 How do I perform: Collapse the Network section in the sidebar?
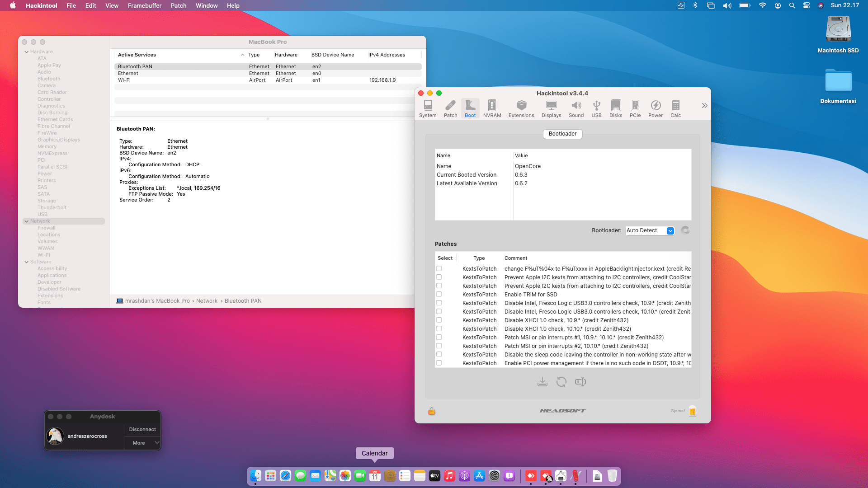pyautogui.click(x=27, y=221)
